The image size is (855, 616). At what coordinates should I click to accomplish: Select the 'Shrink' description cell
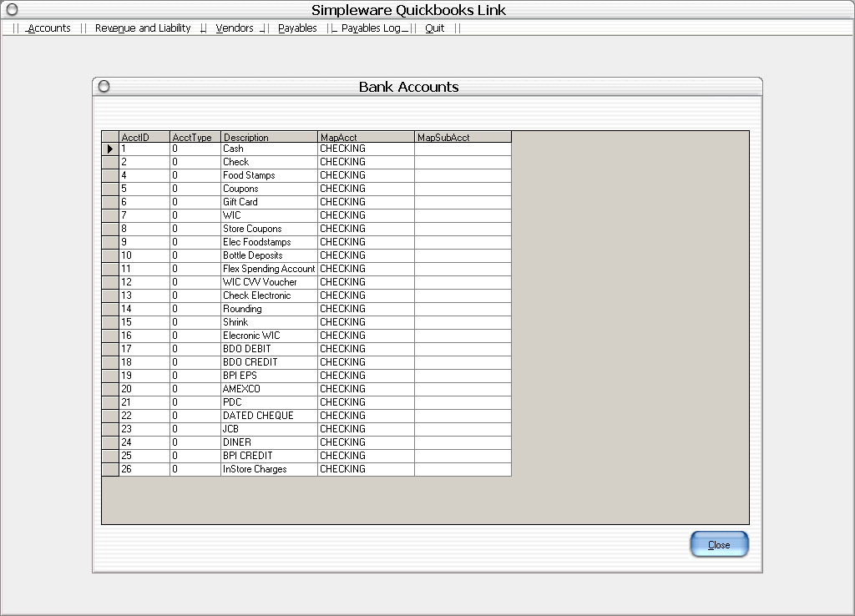pos(270,323)
